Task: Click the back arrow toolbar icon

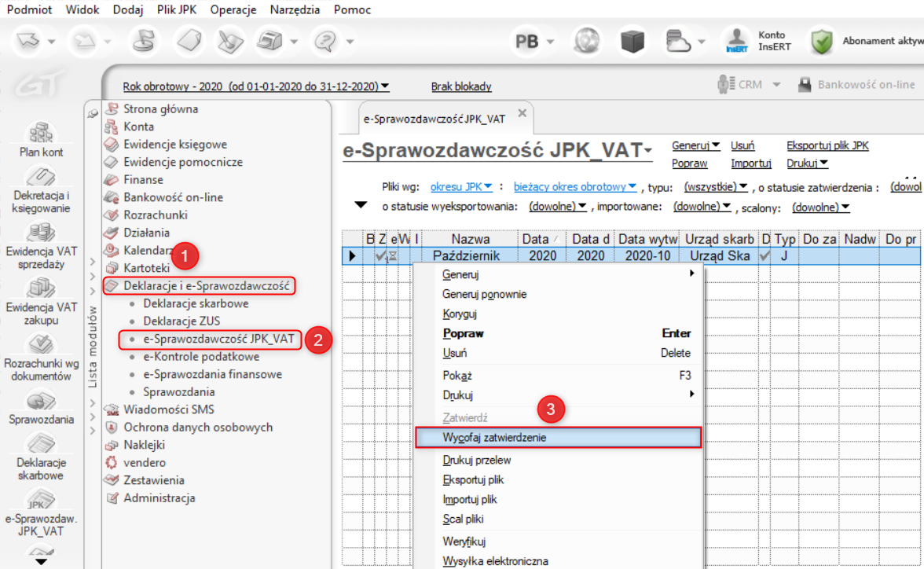Action: pyautogui.click(x=27, y=42)
